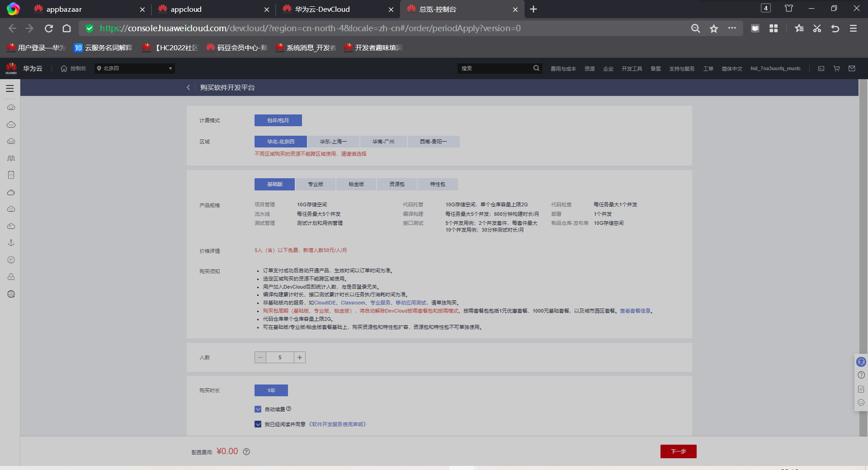
Task: Switch to 基础版 tab
Action: click(x=274, y=184)
